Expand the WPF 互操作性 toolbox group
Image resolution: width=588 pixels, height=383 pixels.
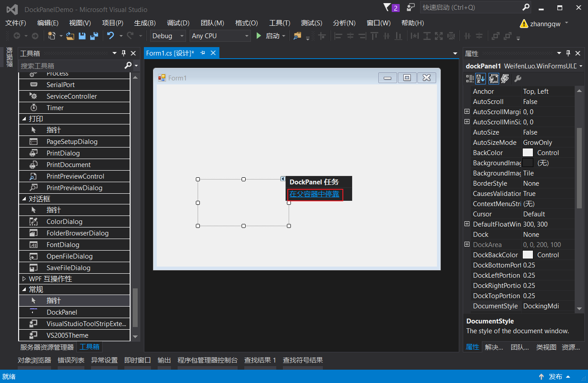(24, 279)
